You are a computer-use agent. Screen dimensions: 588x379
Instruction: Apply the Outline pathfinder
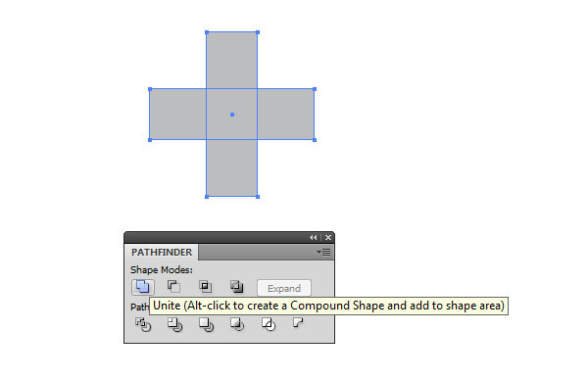269,324
